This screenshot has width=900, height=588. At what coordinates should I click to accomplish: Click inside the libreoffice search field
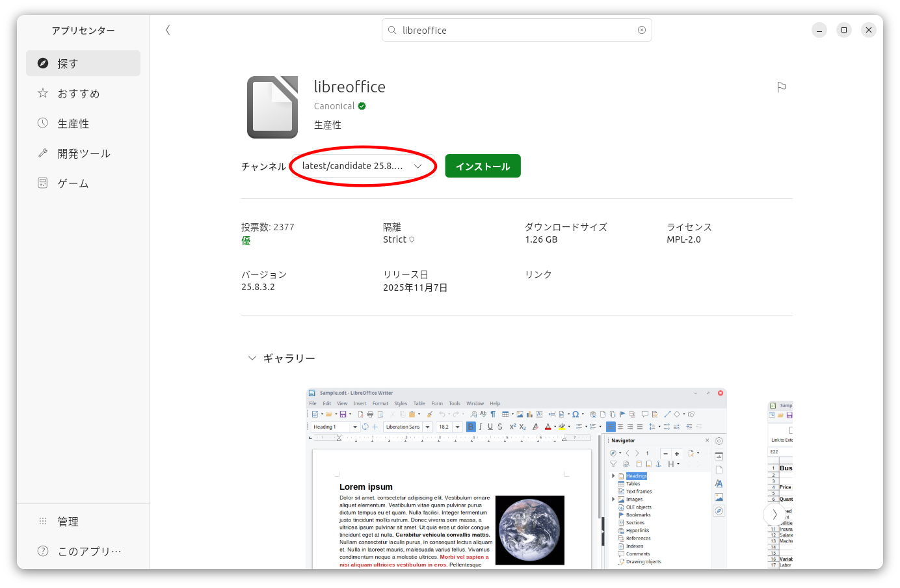tap(455, 30)
